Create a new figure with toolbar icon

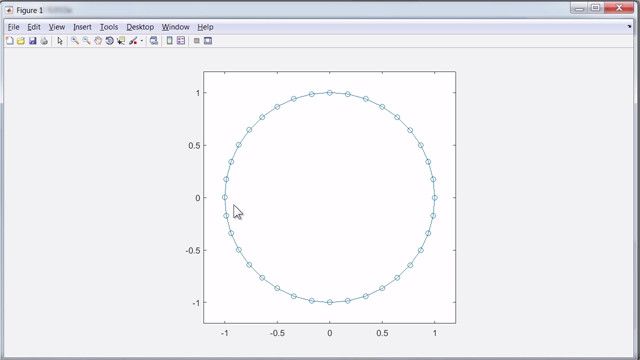(9, 41)
